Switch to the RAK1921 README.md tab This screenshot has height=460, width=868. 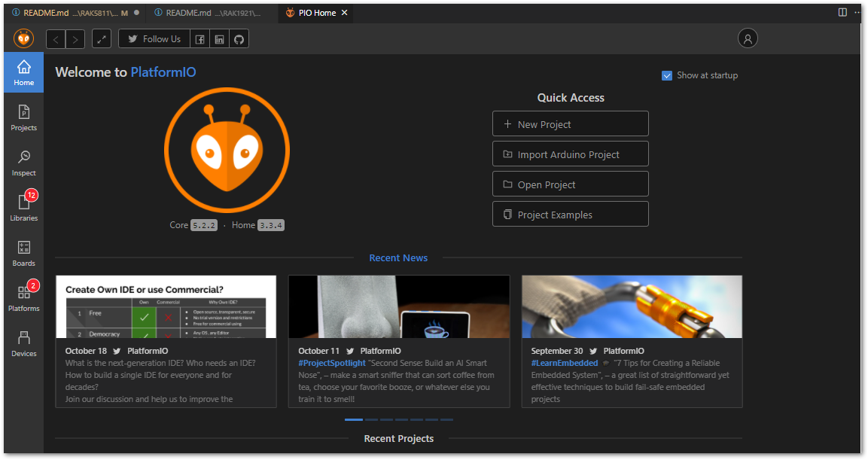pos(212,13)
